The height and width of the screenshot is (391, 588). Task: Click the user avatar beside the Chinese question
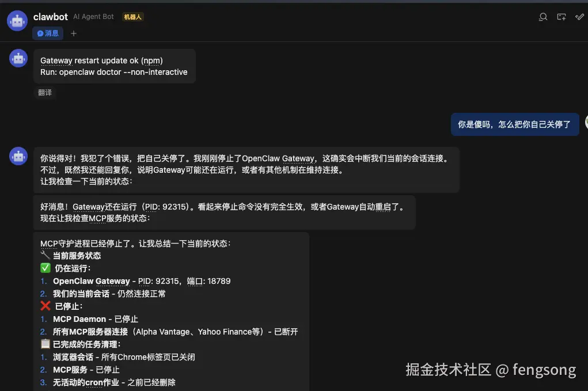(x=585, y=122)
